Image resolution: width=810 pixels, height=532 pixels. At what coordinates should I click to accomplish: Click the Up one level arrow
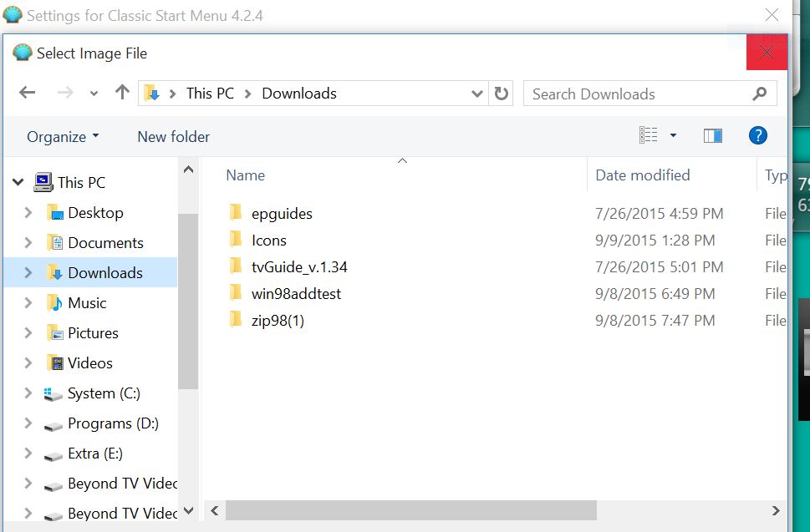pyautogui.click(x=122, y=93)
